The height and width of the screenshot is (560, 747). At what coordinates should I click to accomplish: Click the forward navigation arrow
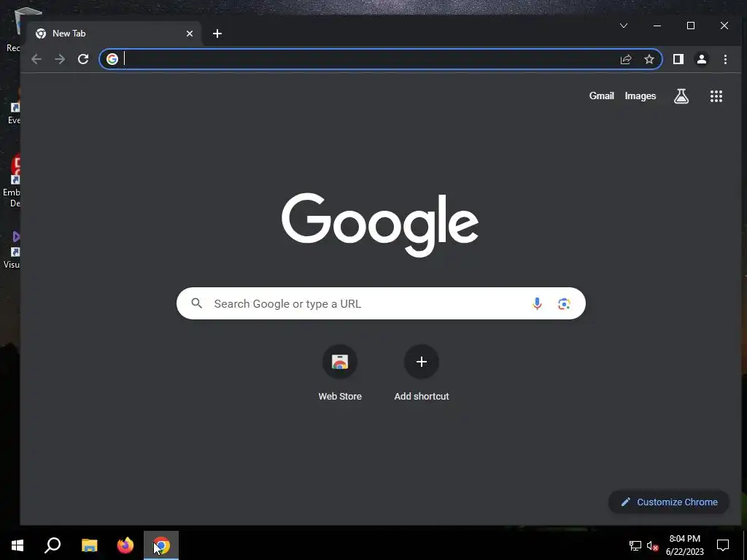coord(60,59)
